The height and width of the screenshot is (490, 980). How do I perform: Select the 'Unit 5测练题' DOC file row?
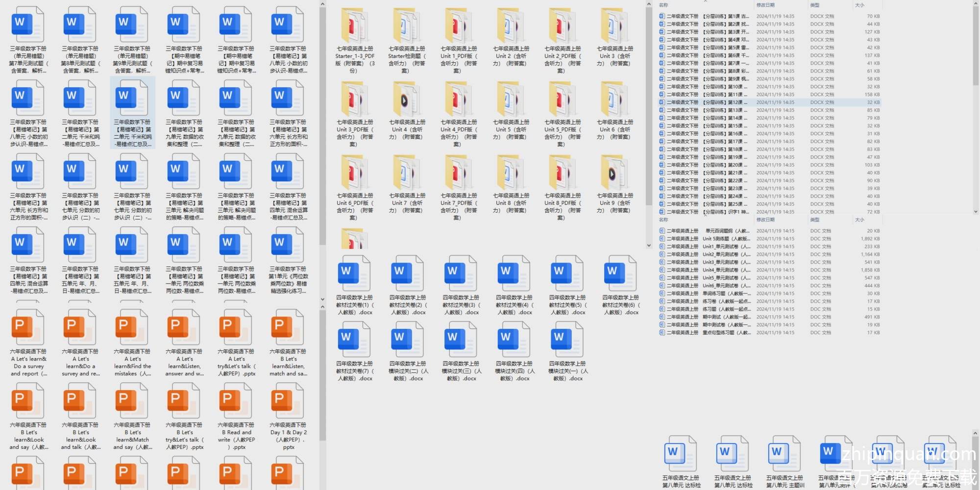click(x=725, y=239)
